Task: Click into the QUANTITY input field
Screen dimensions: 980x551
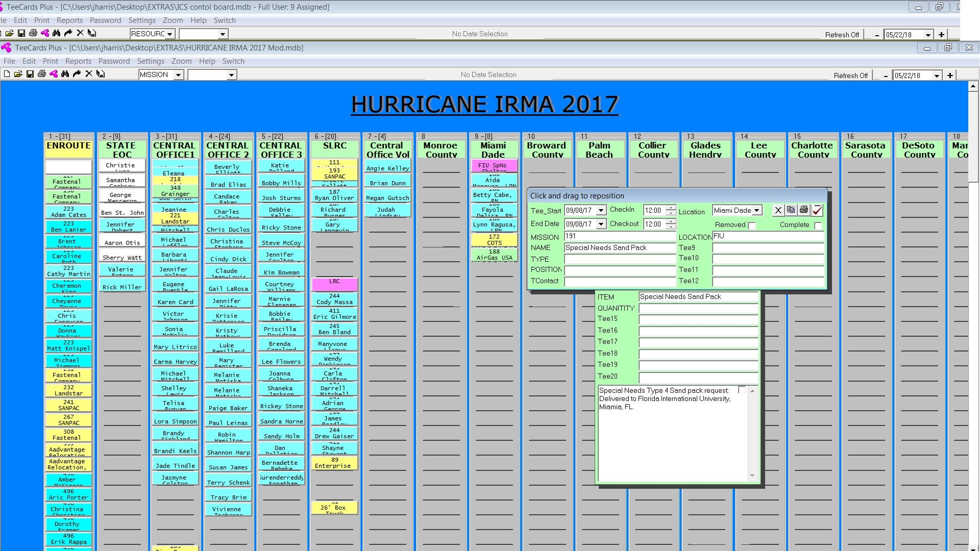Action: point(698,308)
